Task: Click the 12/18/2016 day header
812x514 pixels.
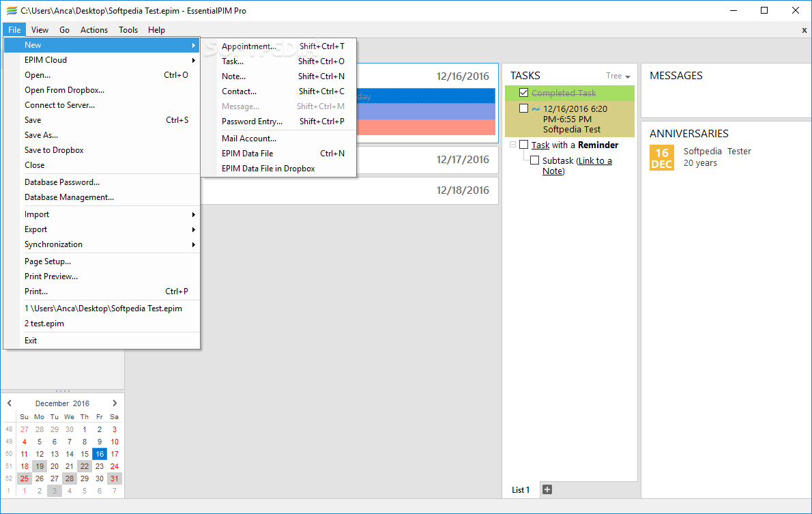Action: 463,190
